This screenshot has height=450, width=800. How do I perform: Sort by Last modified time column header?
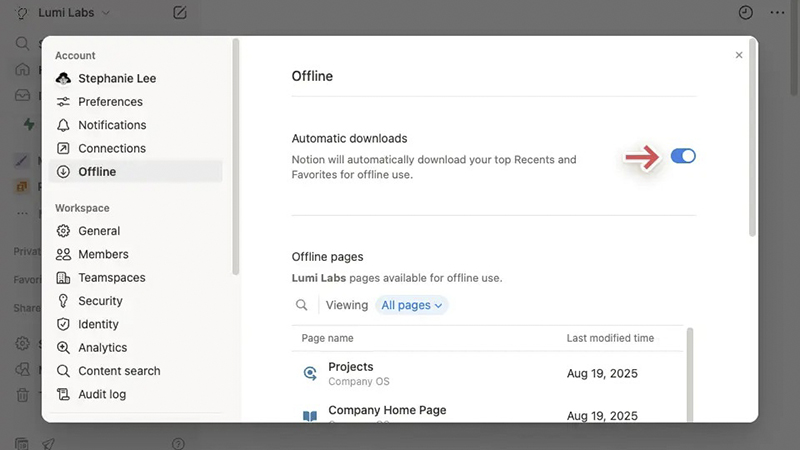(x=610, y=338)
